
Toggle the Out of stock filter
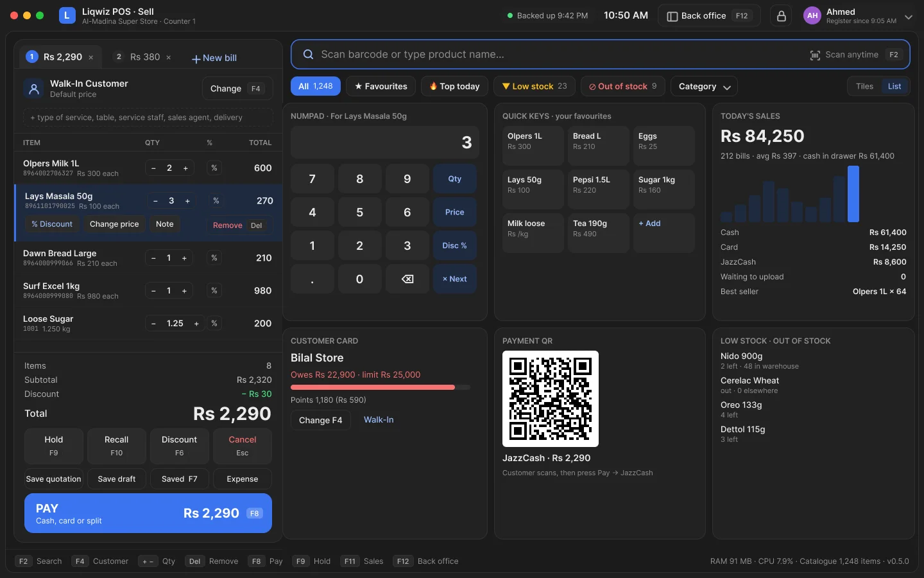[623, 87]
